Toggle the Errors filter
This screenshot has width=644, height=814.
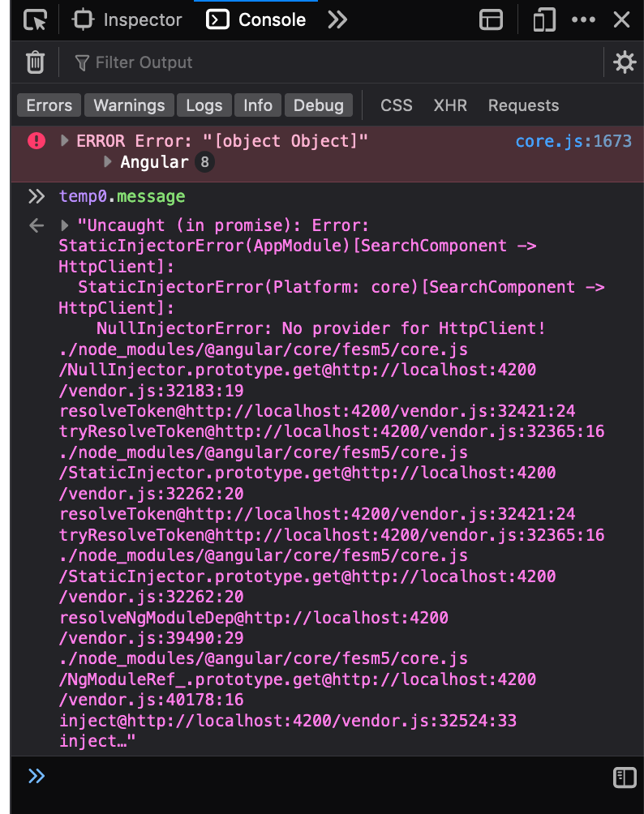click(x=49, y=105)
